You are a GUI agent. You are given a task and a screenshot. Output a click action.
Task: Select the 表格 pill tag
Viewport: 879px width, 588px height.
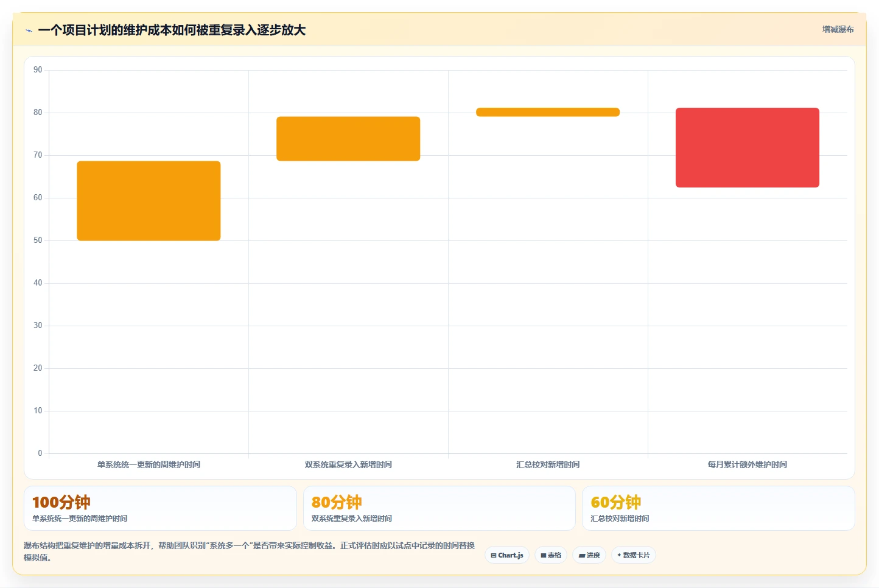coord(551,555)
